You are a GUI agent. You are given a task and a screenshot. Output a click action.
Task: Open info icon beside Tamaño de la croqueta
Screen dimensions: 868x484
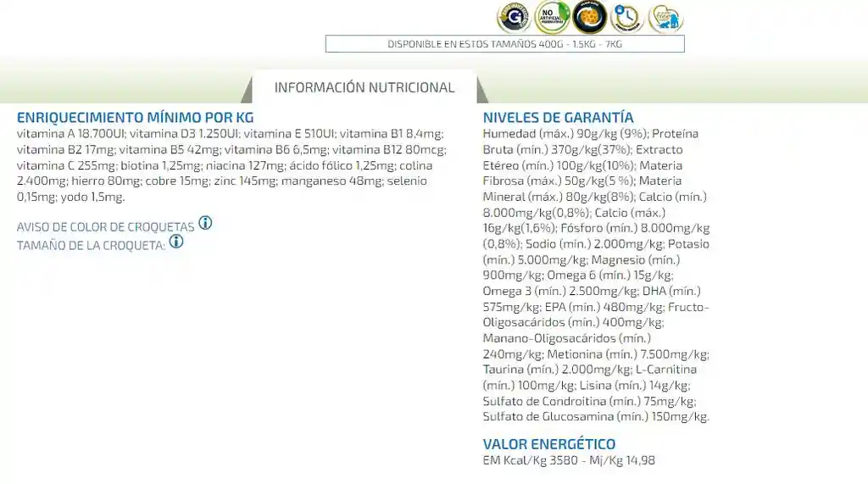pos(176,242)
